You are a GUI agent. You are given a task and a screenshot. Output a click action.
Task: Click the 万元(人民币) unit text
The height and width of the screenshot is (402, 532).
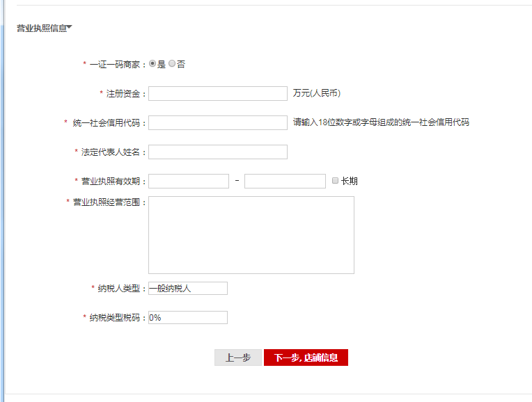pyautogui.click(x=317, y=93)
